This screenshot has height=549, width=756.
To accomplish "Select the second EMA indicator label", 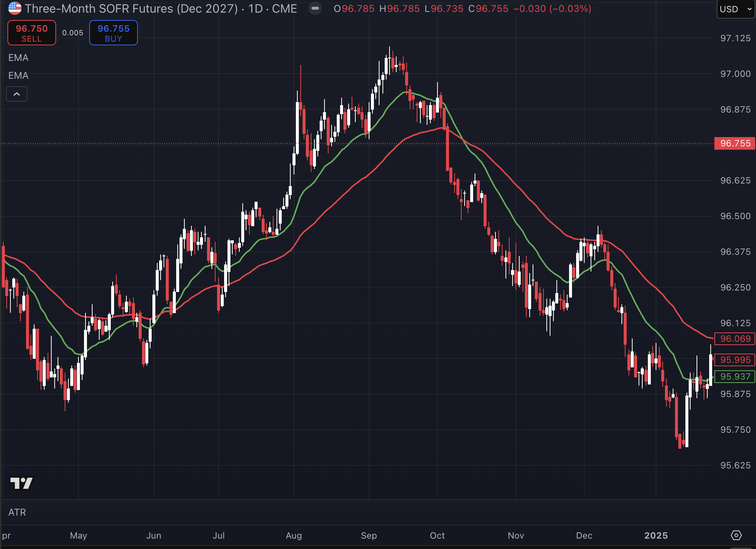I will point(19,76).
